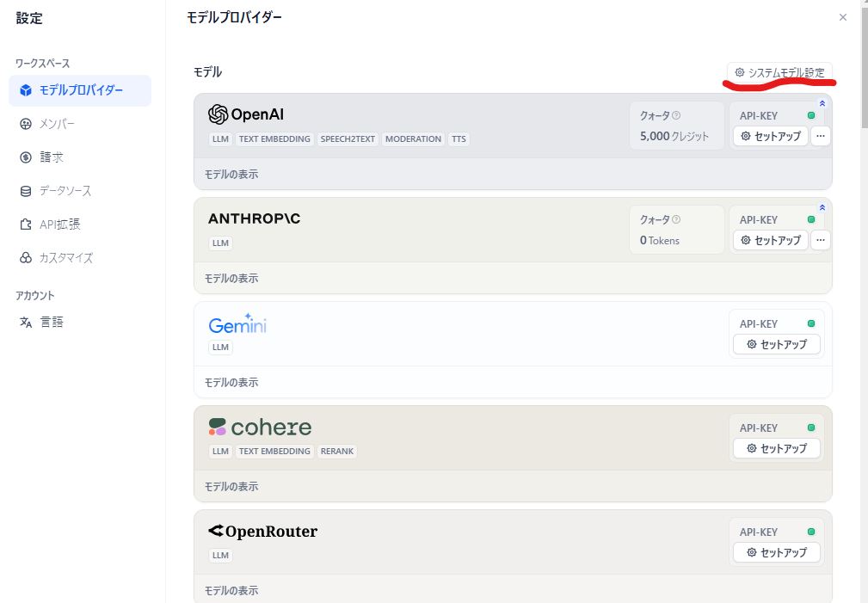Screen dimensions: 868x603
Task: Click the Anthropic セットアップ button
Action: click(x=771, y=240)
